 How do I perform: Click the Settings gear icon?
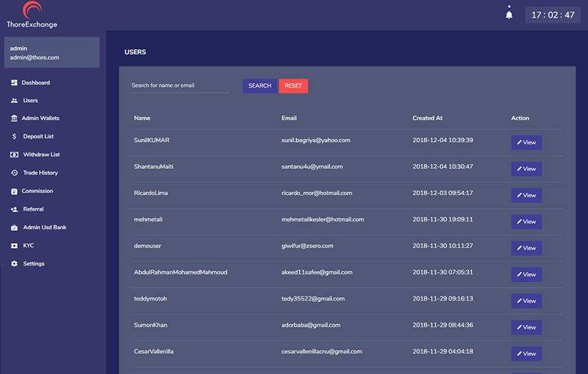point(14,264)
